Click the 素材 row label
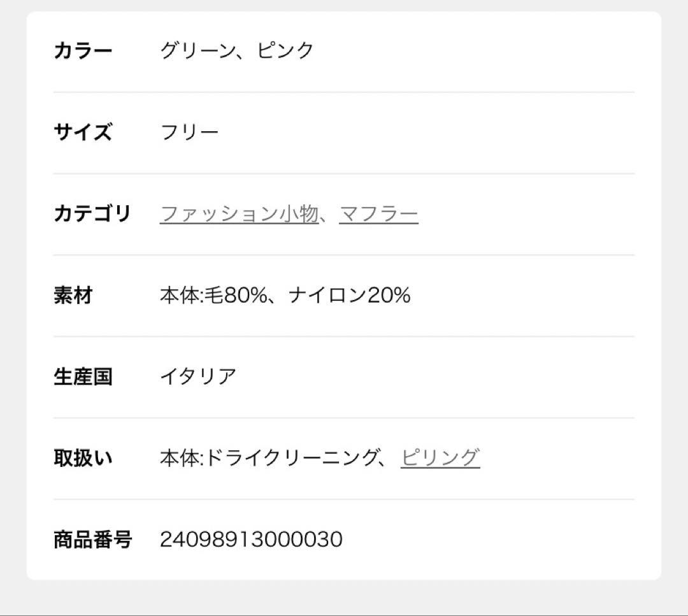Viewport: 688px width, 616px height. click(x=73, y=296)
